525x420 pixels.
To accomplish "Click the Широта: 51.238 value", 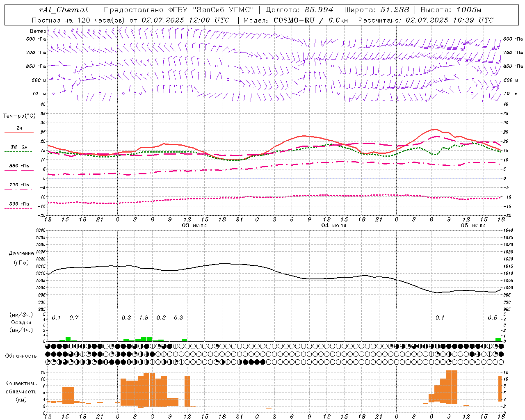I will [x=377, y=10].
